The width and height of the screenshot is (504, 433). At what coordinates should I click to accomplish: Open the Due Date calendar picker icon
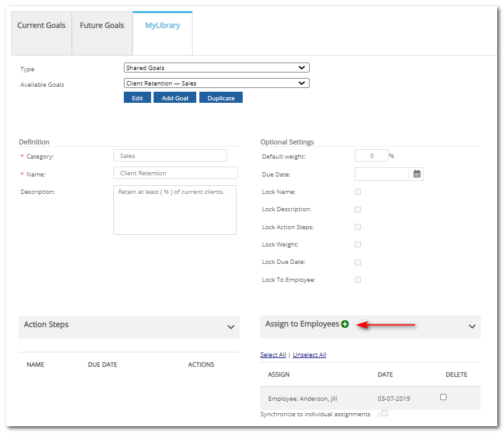coord(417,174)
